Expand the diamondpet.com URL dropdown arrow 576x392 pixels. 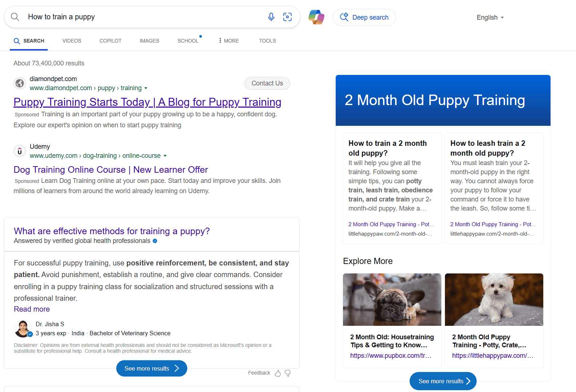(146, 88)
